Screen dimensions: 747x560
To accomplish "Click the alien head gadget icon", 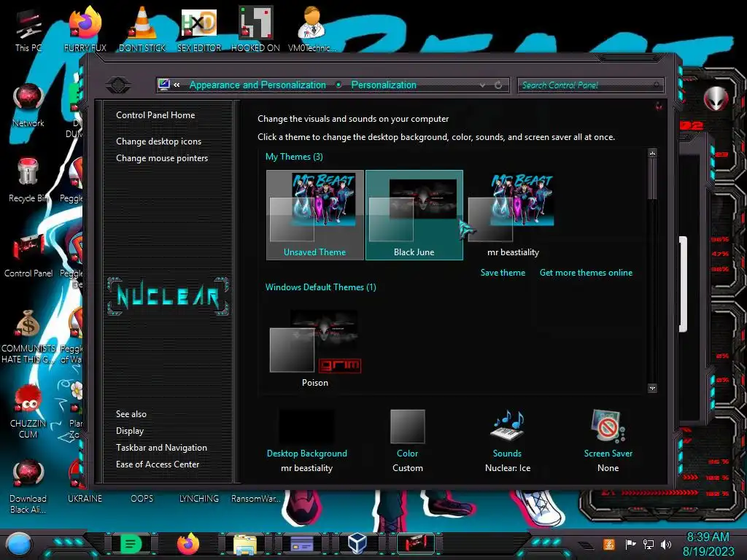I will point(716,98).
